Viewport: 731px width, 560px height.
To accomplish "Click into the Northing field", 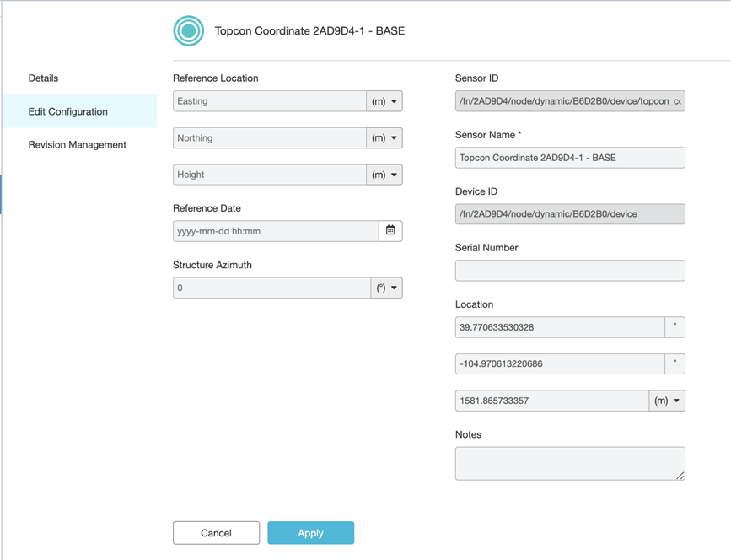I will point(269,138).
